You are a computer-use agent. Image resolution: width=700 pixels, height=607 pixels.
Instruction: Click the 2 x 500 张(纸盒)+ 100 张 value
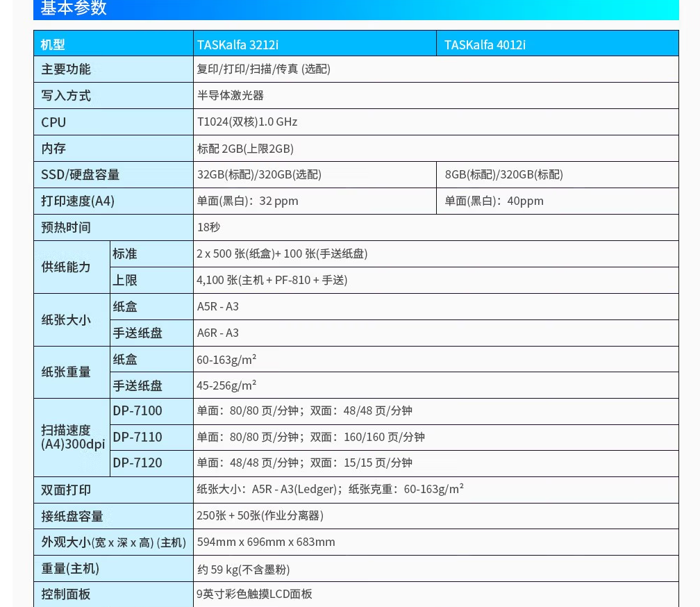[x=282, y=254]
